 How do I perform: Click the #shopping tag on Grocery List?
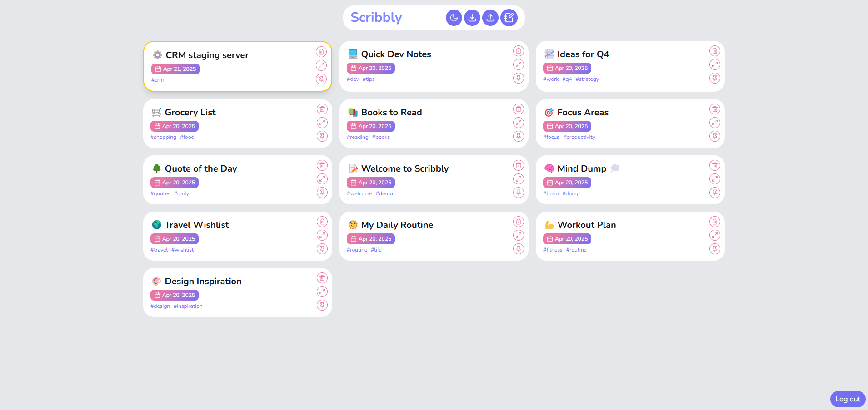(163, 137)
